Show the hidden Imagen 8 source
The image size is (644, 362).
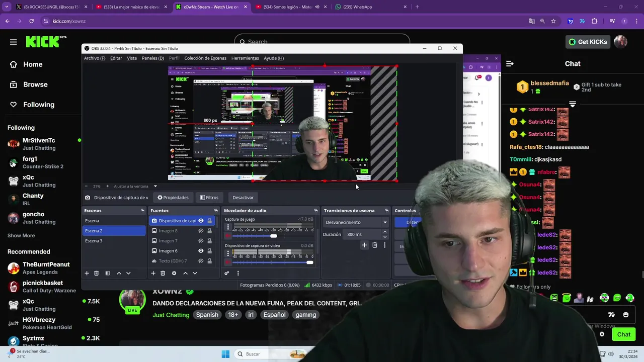tap(201, 231)
